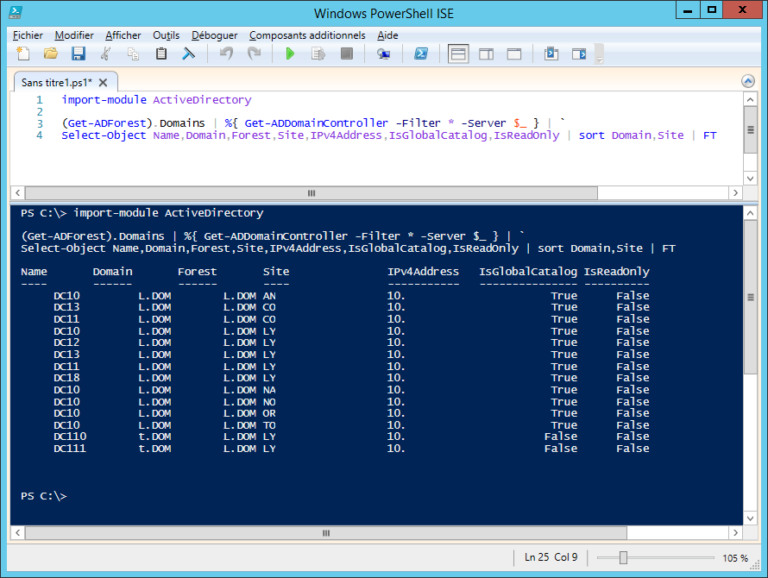Click script pane scroll up arrow
The width and height of the screenshot is (768, 578).
750,99
